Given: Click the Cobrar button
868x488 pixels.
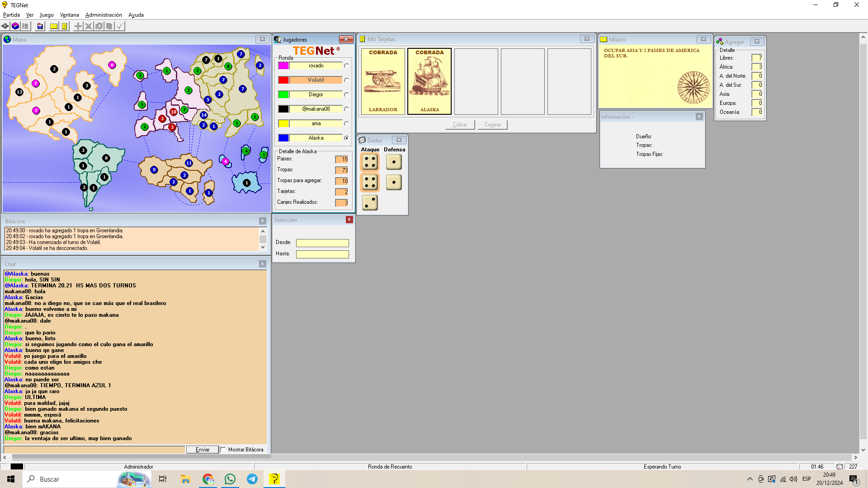Looking at the screenshot, I should point(460,125).
